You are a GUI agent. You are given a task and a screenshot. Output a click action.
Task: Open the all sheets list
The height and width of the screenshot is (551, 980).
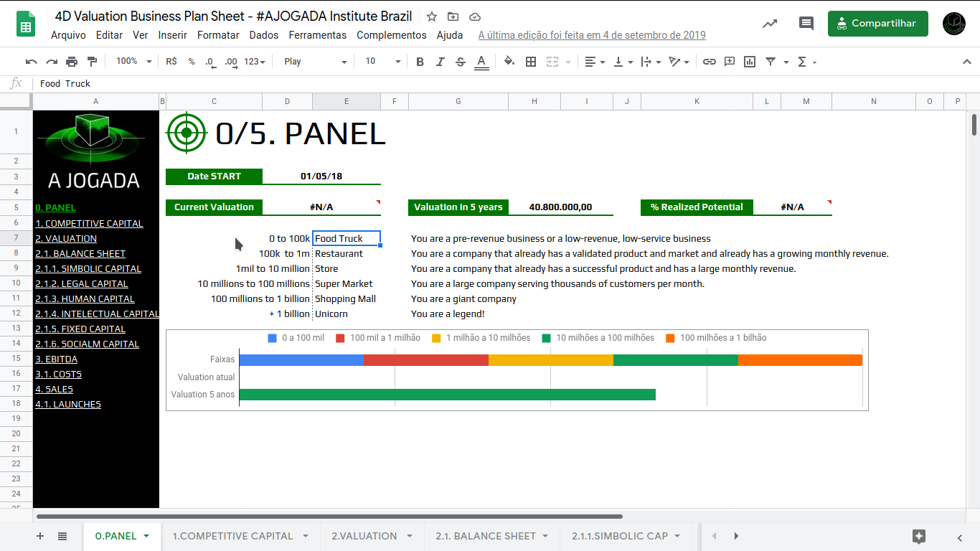62,536
